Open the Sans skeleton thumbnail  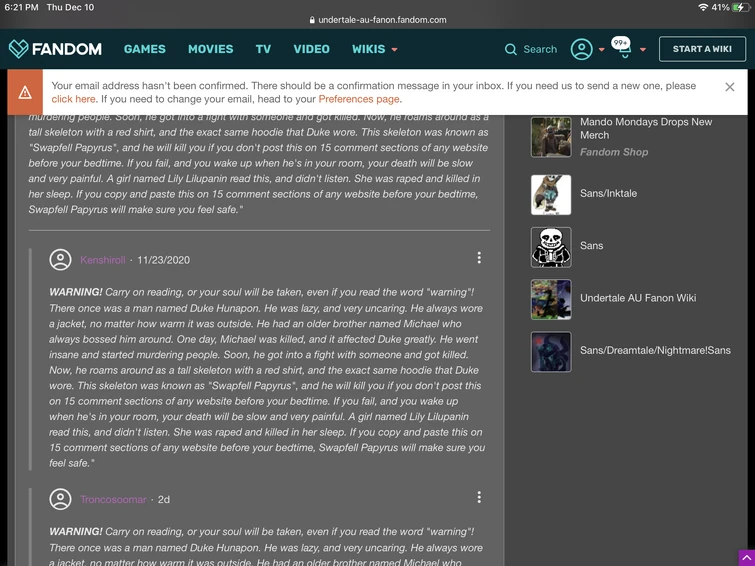tap(551, 247)
